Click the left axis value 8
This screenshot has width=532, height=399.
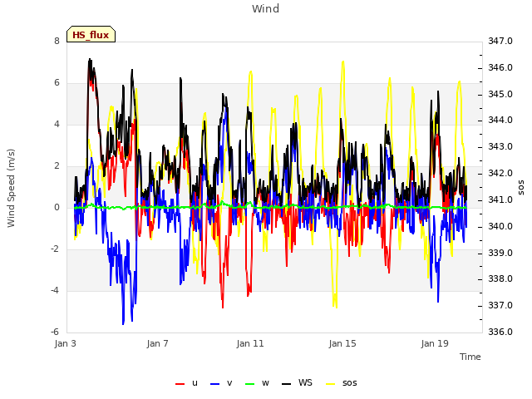57,41
